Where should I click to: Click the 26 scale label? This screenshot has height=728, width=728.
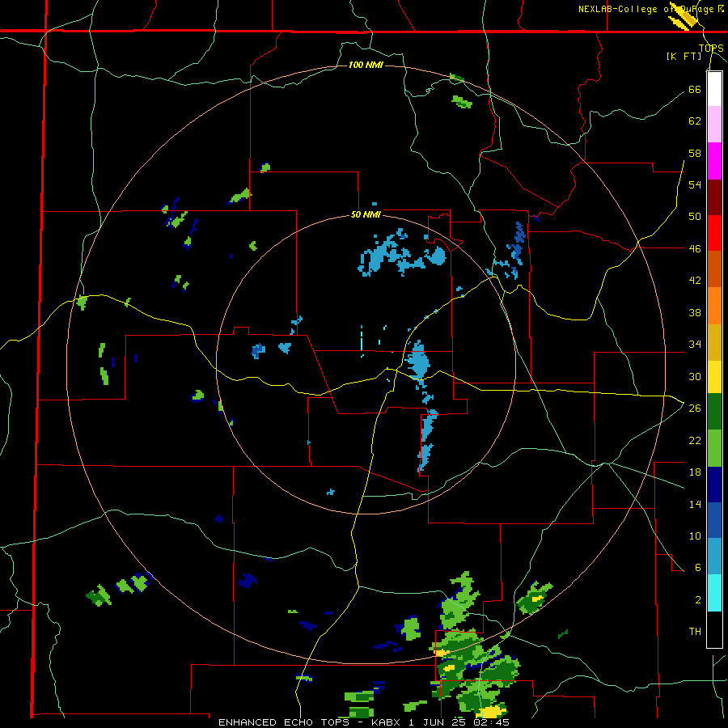(695, 408)
